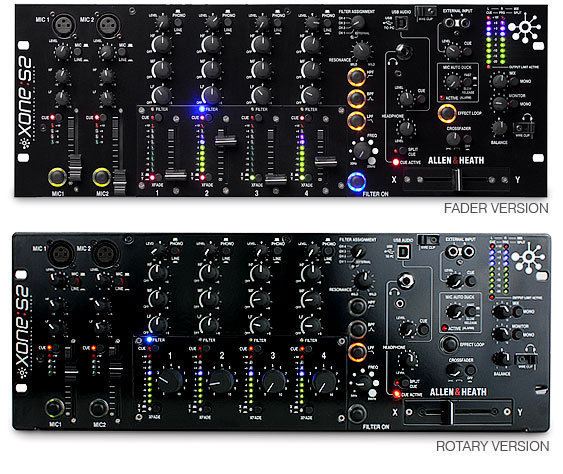Click the MONITOR level knob on fader version

(x=499, y=104)
